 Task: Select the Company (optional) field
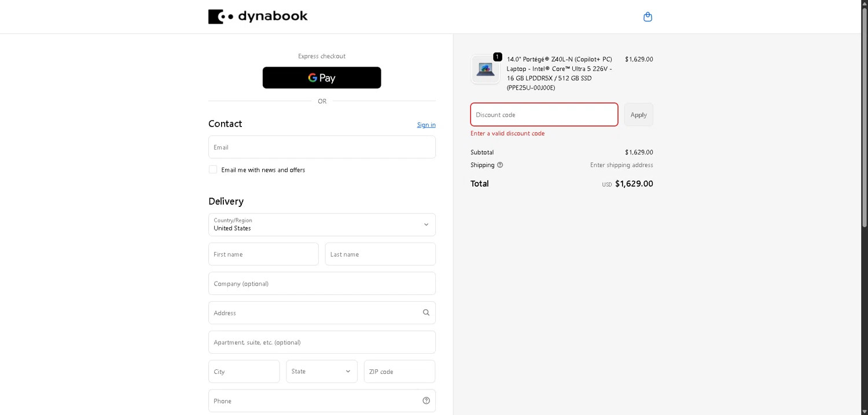(322, 283)
